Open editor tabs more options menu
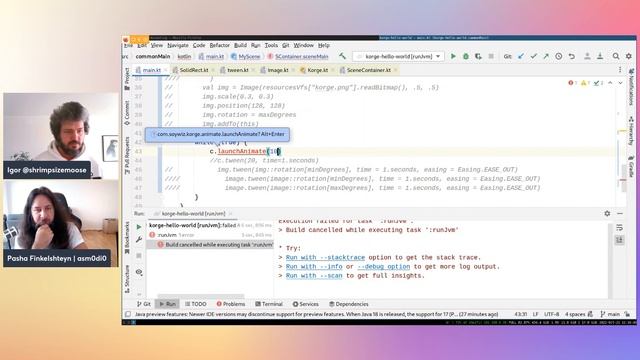This screenshot has width=640, height=360. (620, 70)
